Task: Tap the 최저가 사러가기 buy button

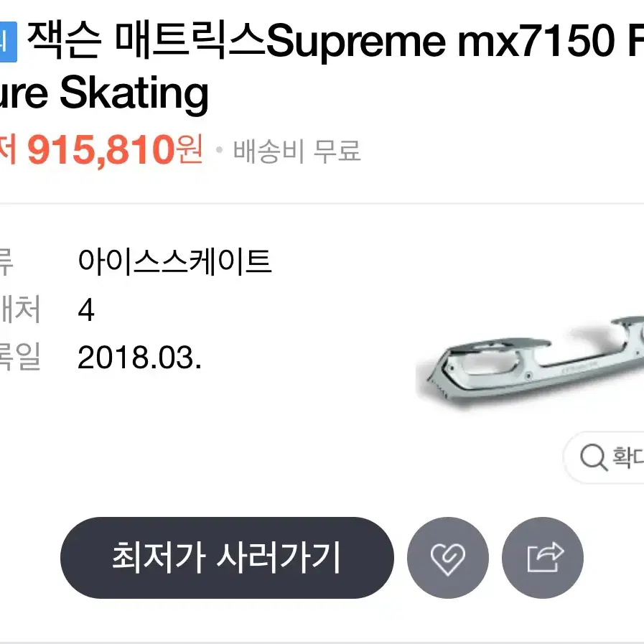Action: coord(227,557)
